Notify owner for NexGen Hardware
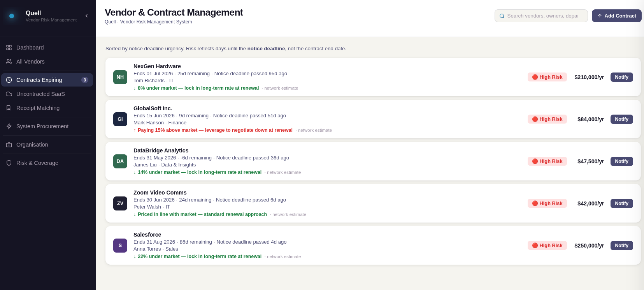 coord(622,77)
